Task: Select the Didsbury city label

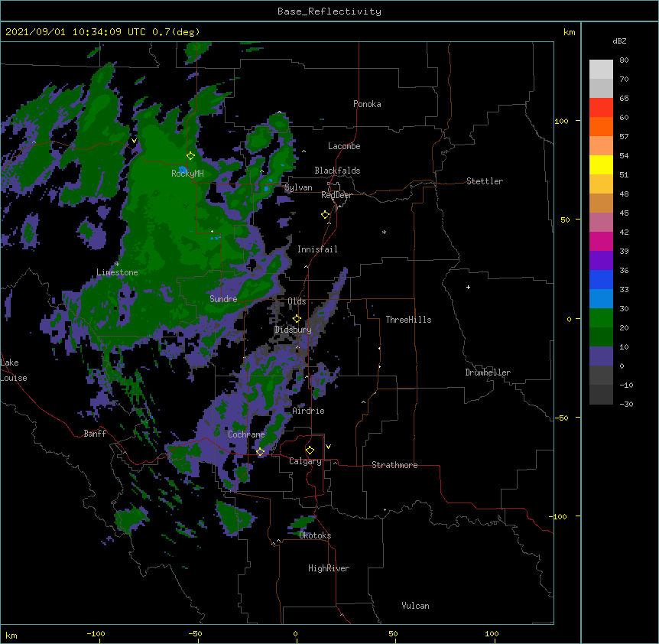Action: (x=293, y=330)
